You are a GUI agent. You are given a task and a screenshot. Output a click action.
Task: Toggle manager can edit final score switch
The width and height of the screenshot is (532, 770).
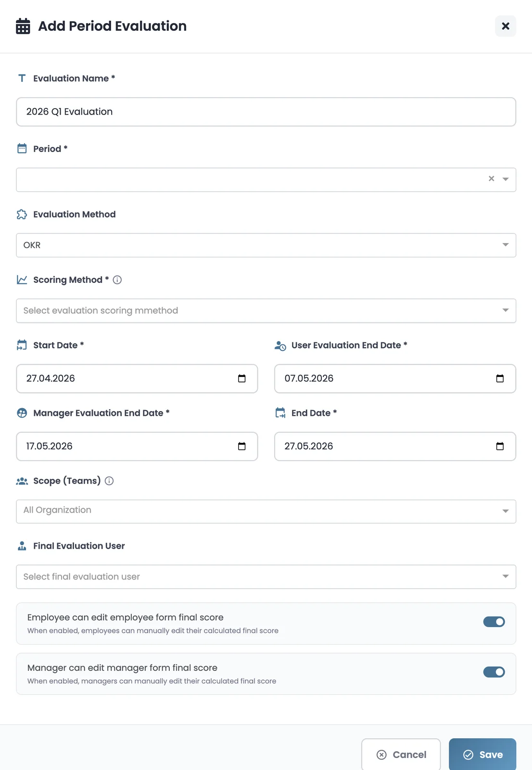(x=494, y=672)
